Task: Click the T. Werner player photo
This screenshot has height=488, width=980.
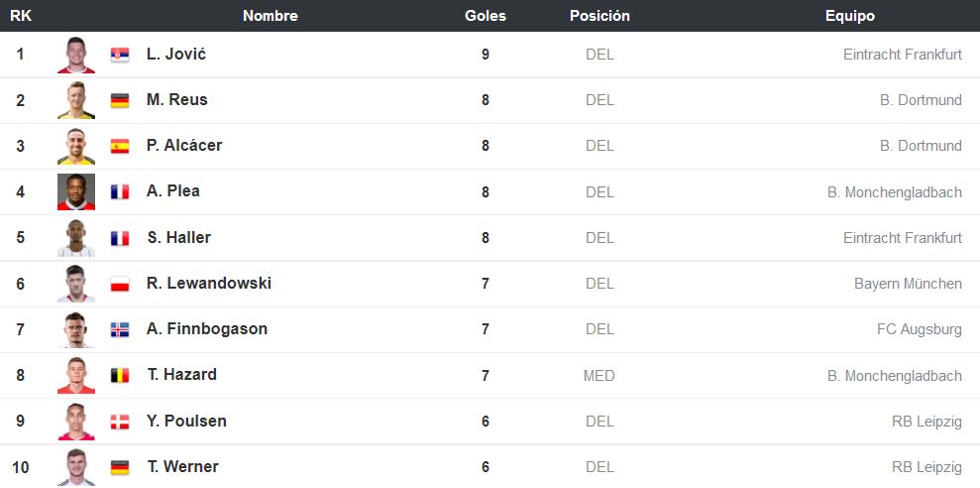Action: (76, 467)
